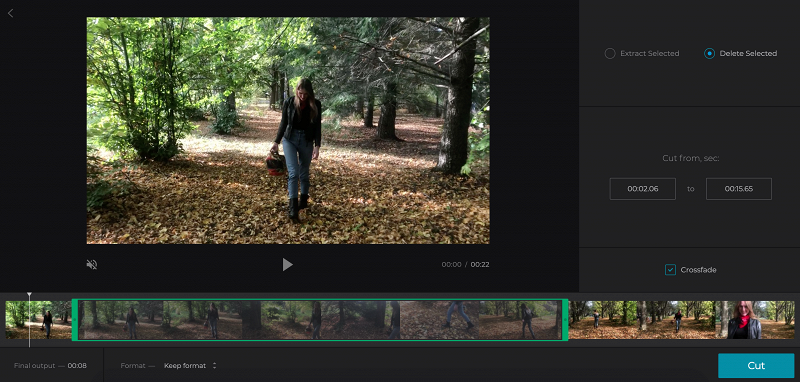Screen dimensions: 800x382
Task: Click the right green selection handle
Action: coord(565,320)
